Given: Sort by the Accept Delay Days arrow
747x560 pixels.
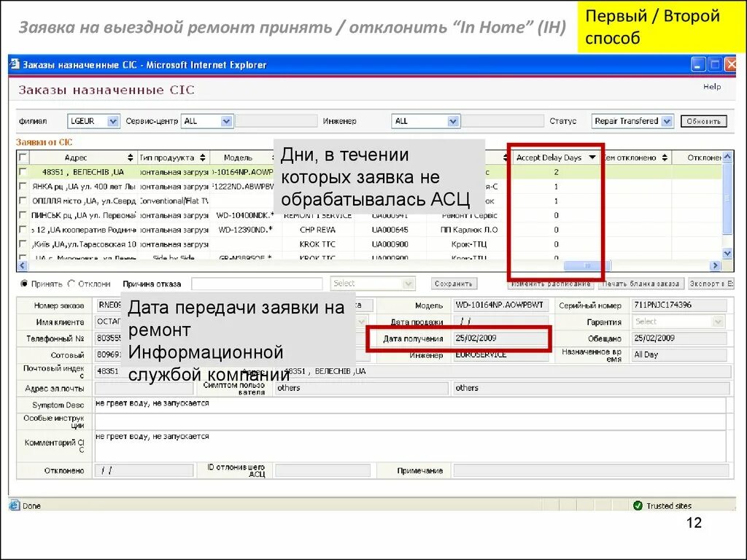Looking at the screenshot, I should click(592, 157).
